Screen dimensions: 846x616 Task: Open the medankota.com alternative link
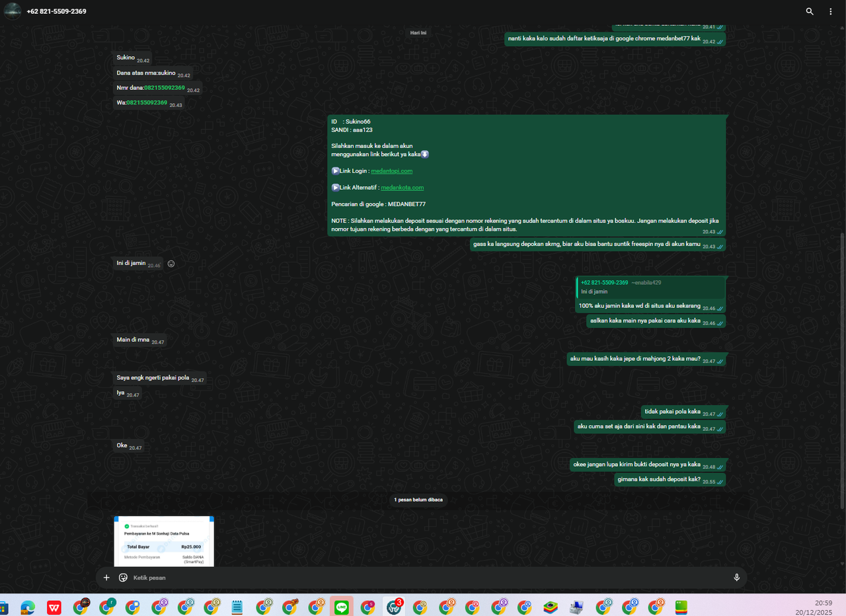(x=403, y=188)
